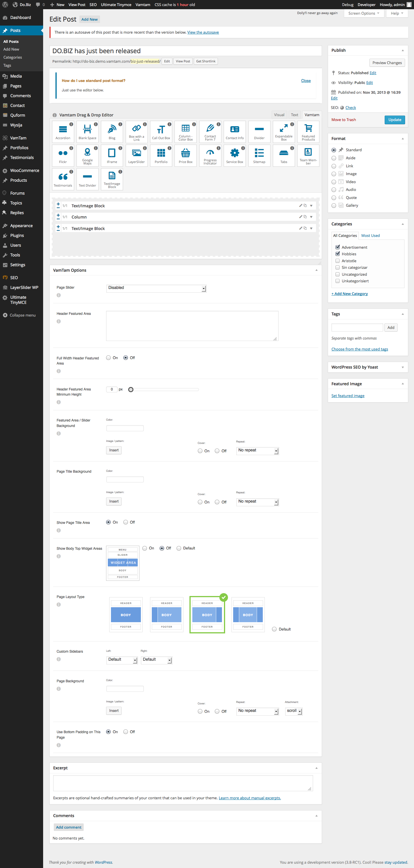
Task: Click the Page Title Background color field
Action: [125, 480]
